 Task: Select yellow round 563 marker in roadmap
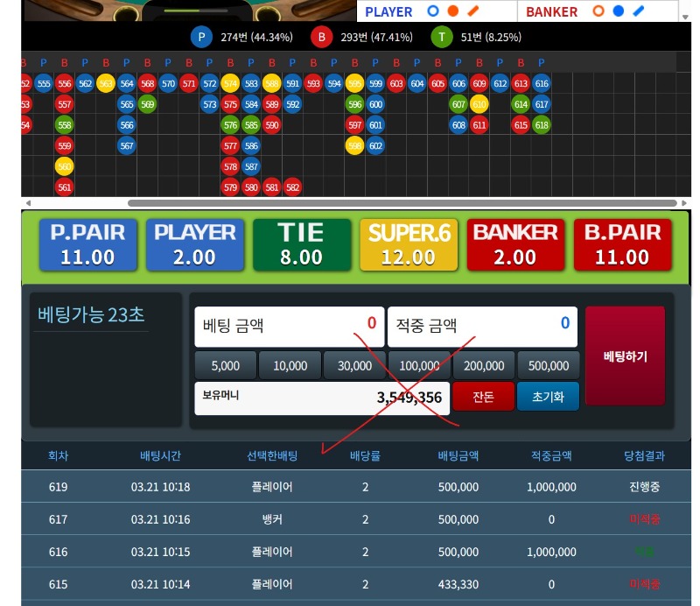click(x=106, y=84)
